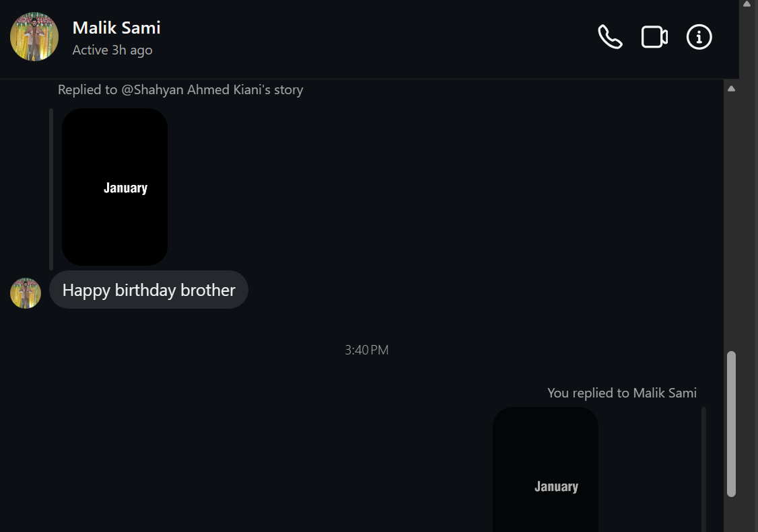This screenshot has width=758, height=532.
Task: Click the 3:40 PM timestamp
Action: (x=366, y=350)
